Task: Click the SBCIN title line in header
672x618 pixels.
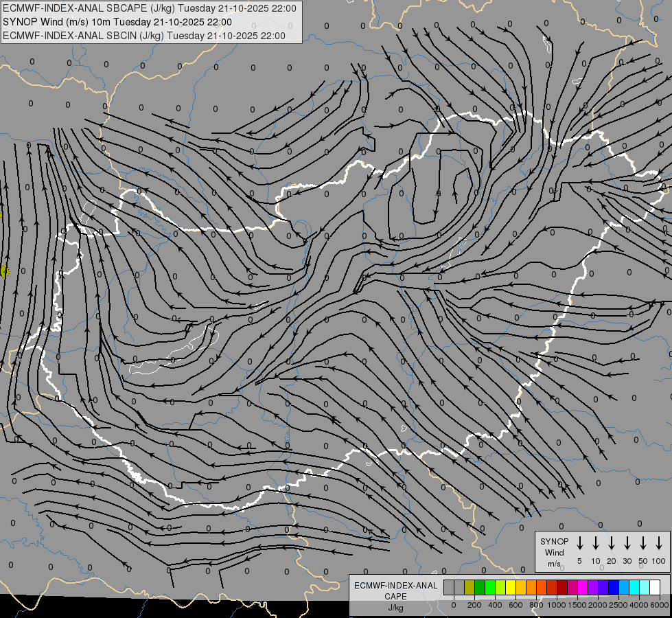Action: click(144, 36)
